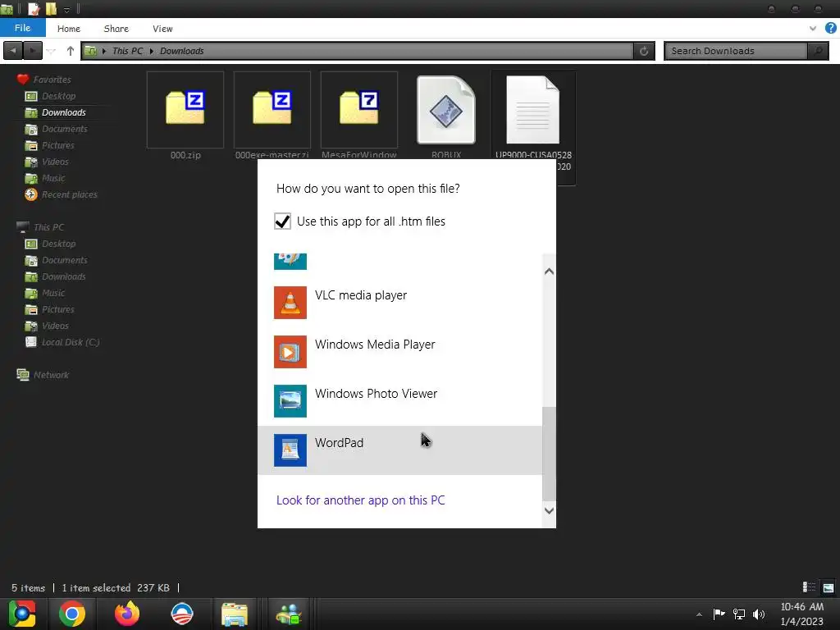The width and height of the screenshot is (840, 630).
Task: Switch to the Share ribbon tab
Action: [116, 29]
